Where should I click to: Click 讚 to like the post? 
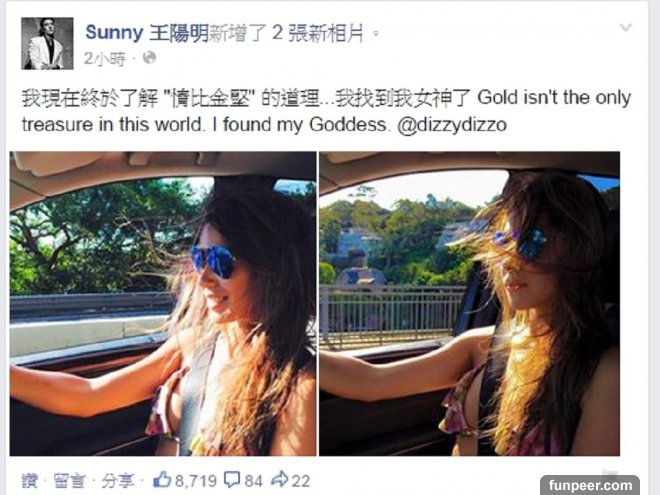pyautogui.click(x=30, y=481)
